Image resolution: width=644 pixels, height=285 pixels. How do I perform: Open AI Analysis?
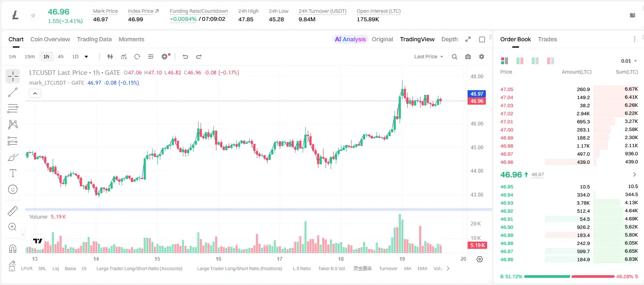pyautogui.click(x=350, y=39)
